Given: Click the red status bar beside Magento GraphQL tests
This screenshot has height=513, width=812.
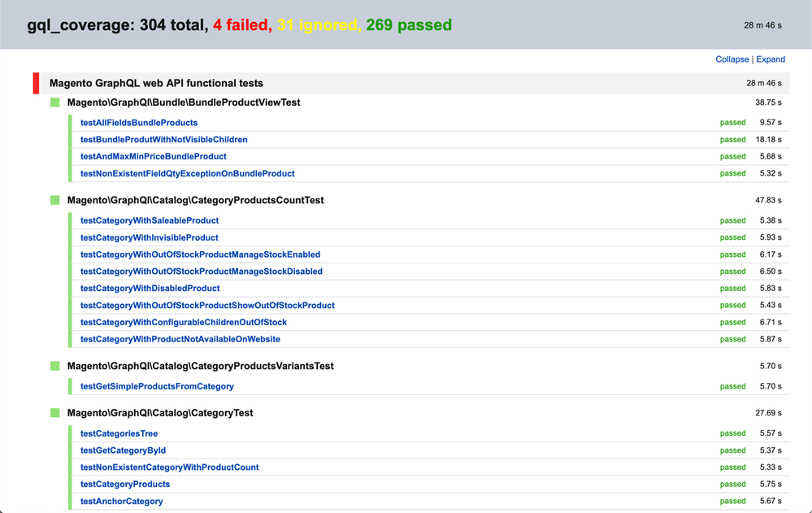Looking at the screenshot, I should tap(35, 81).
